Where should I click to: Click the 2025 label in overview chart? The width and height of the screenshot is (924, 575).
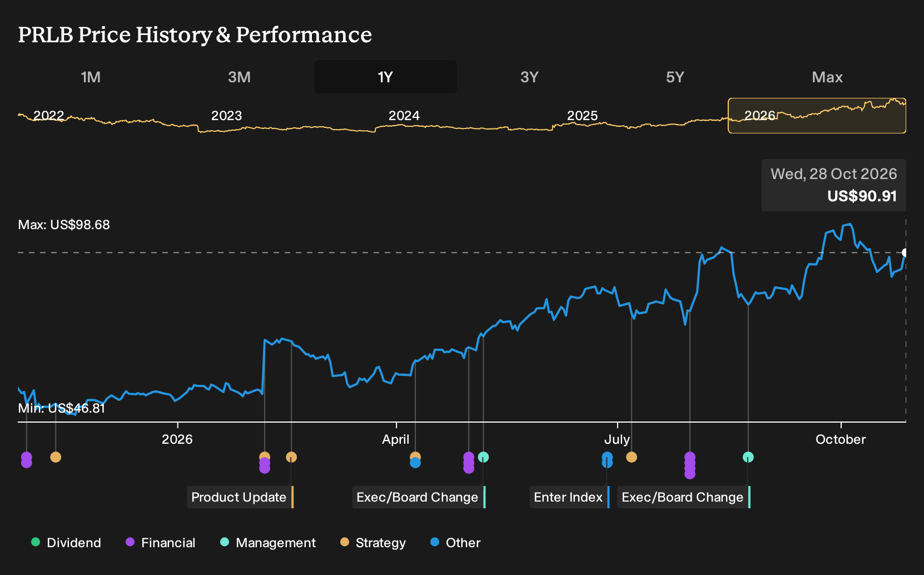(x=582, y=116)
